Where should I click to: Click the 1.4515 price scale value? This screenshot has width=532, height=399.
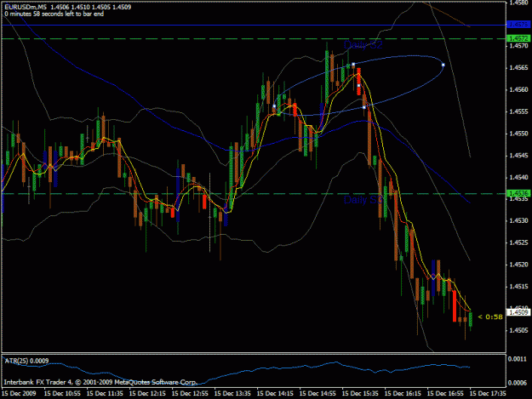point(519,287)
